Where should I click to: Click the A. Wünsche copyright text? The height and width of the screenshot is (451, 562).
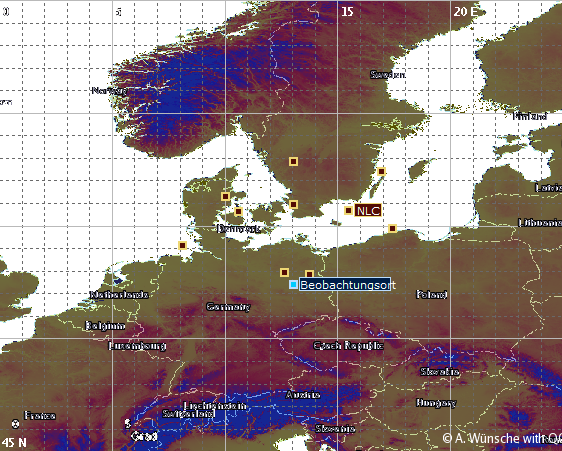[x=502, y=438]
